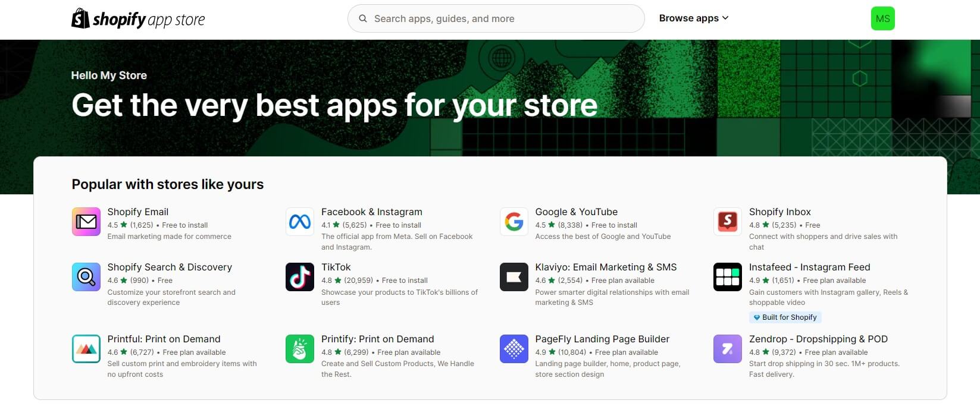Click the 'Popular with stores like yours' heading

pos(168,184)
